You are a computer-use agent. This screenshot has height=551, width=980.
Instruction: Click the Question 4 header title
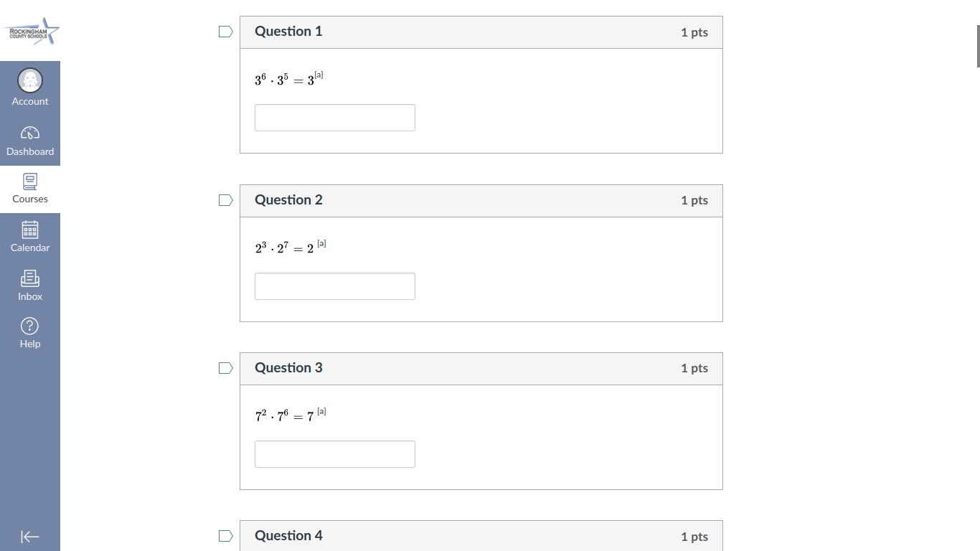[x=288, y=536]
